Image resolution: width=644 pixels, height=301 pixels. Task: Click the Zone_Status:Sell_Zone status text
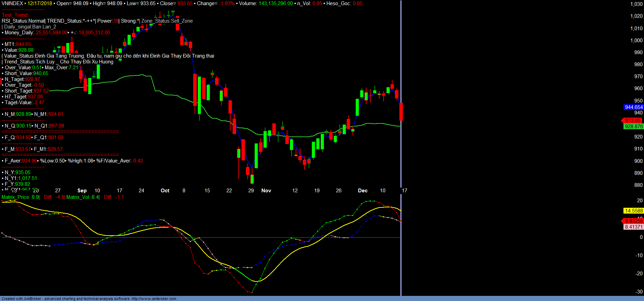167,21
